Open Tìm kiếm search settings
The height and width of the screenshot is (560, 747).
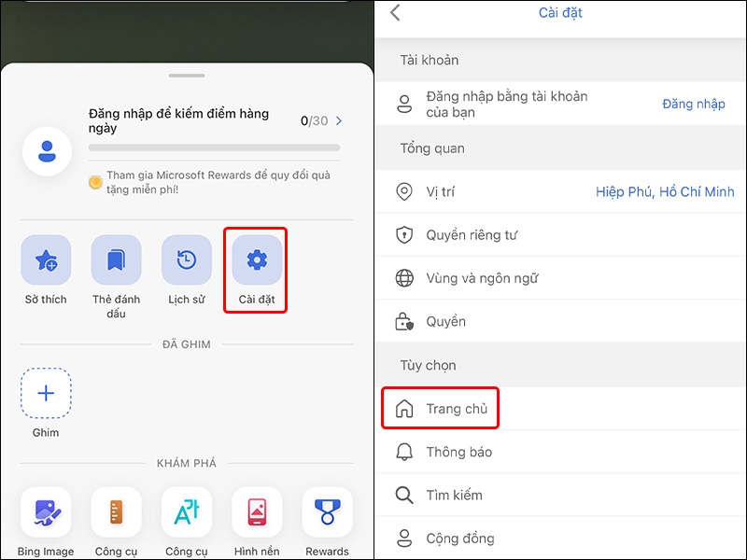(x=561, y=496)
